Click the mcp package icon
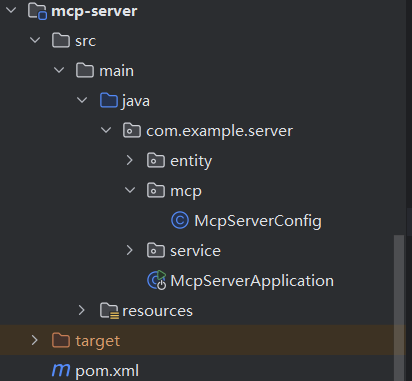 coord(156,190)
